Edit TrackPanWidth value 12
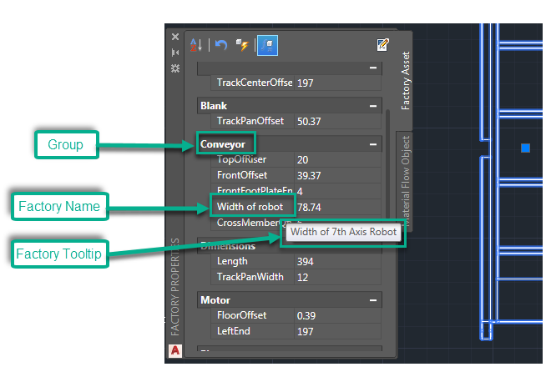 tap(337, 277)
